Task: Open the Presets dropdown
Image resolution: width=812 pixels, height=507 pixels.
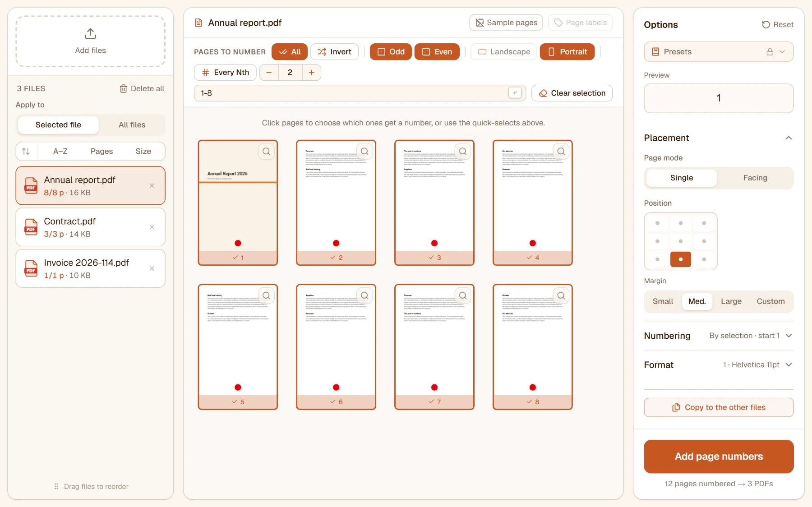Action: (x=719, y=52)
